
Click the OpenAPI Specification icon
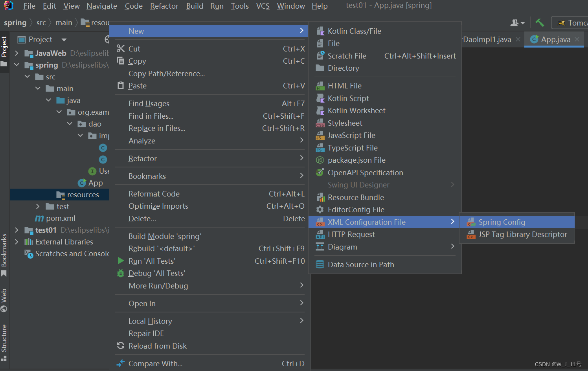click(x=320, y=173)
